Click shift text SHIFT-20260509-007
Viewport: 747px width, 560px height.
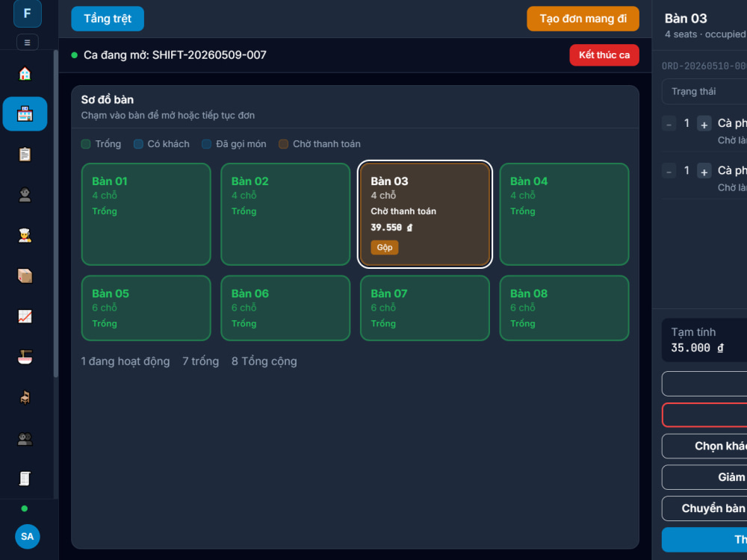coord(209,55)
